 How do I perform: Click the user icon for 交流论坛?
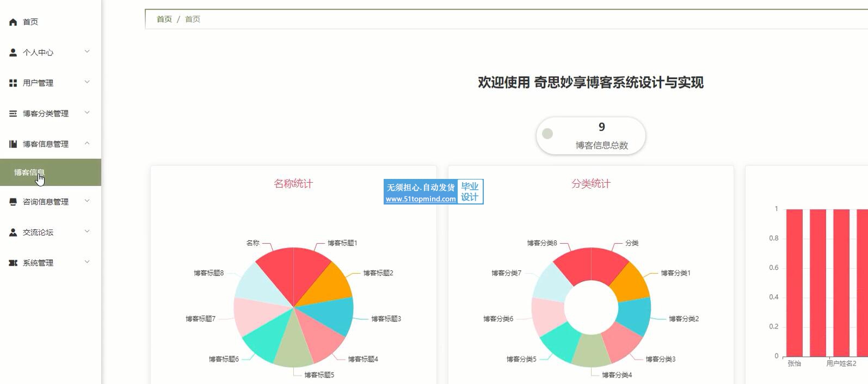[x=13, y=232]
